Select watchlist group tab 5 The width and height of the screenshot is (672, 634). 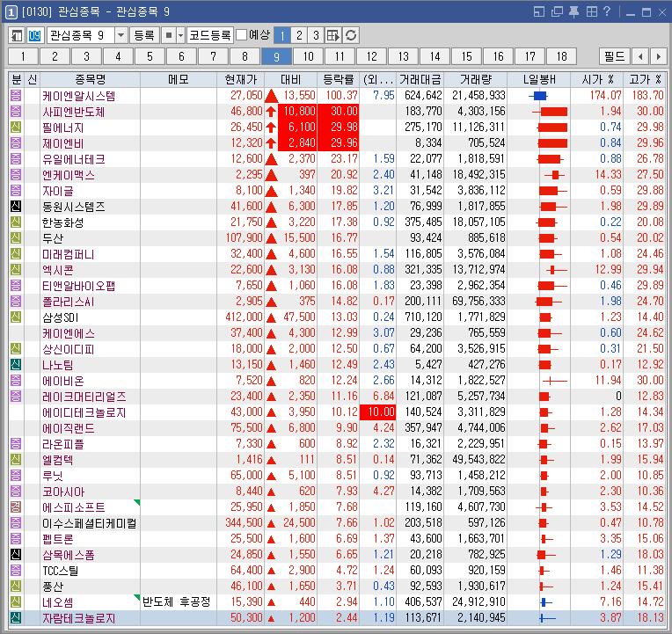click(150, 56)
